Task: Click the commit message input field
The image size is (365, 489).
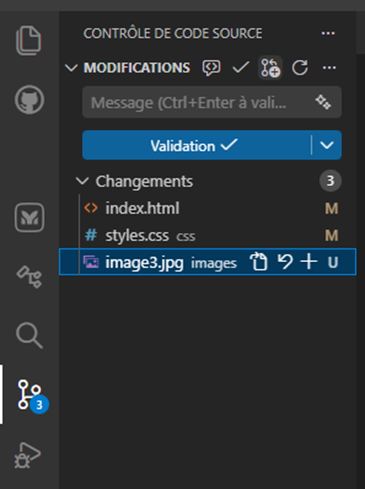Action: point(212,102)
